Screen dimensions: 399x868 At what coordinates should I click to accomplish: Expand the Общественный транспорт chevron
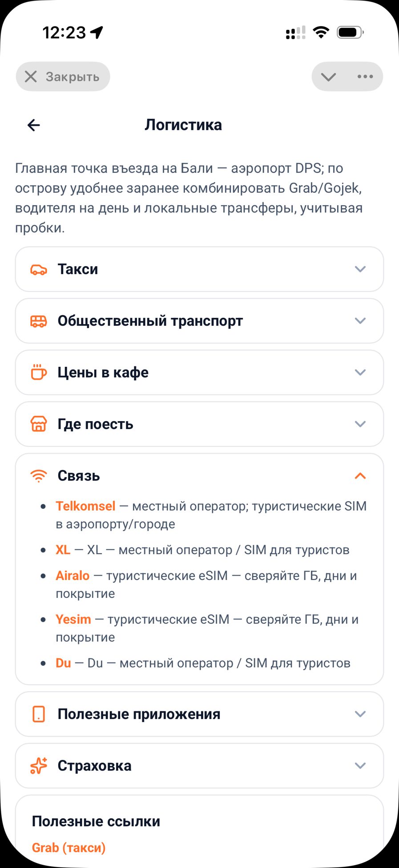[x=360, y=321]
